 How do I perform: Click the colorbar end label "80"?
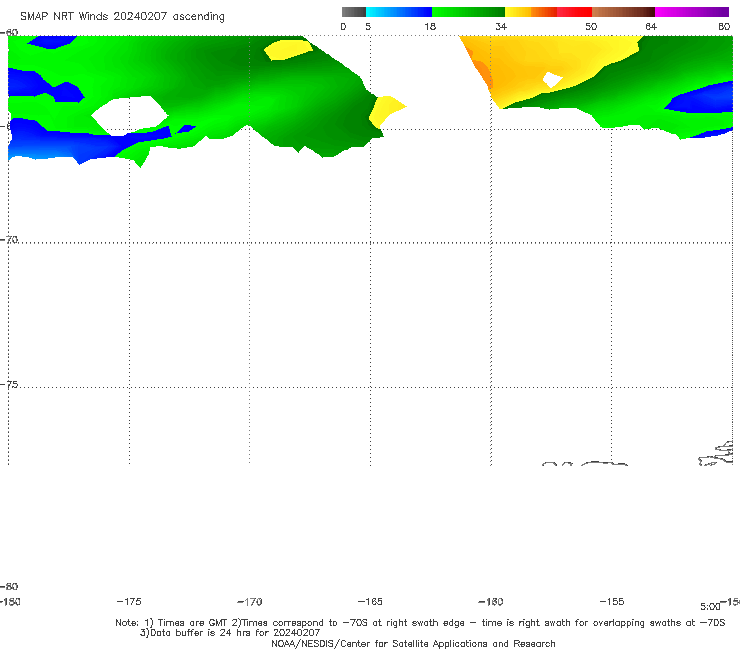[724, 26]
